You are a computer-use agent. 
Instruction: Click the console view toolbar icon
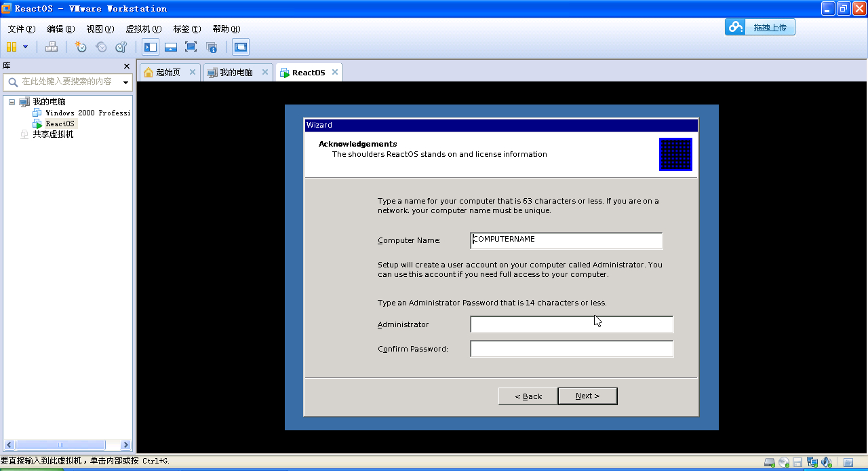pyautogui.click(x=241, y=47)
